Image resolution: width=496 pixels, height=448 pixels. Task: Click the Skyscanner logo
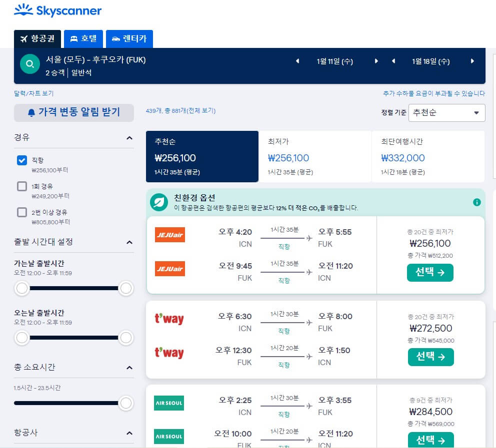coord(57,10)
